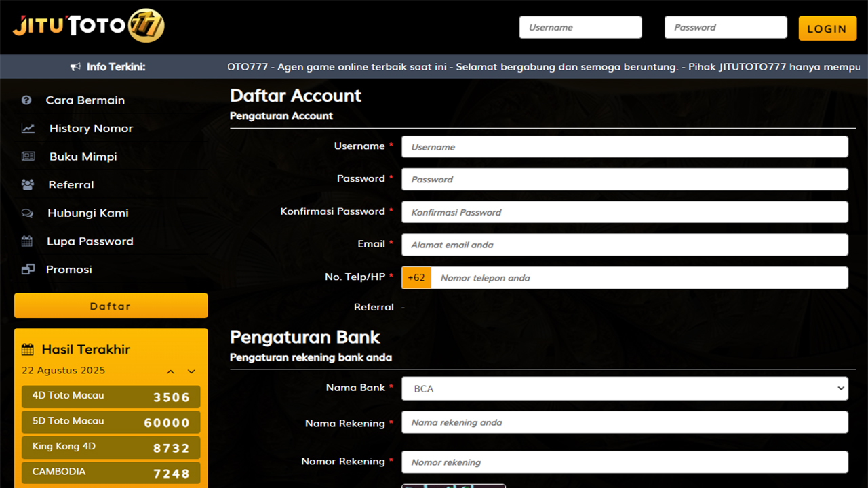Focus the Nomor telepon anda phone field

[x=639, y=278]
